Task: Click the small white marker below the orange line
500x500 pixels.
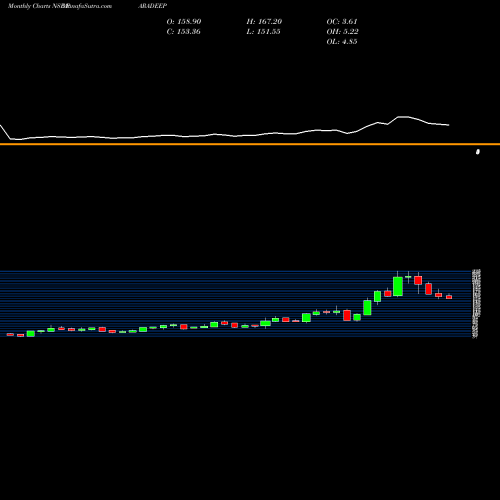Action: point(478,152)
